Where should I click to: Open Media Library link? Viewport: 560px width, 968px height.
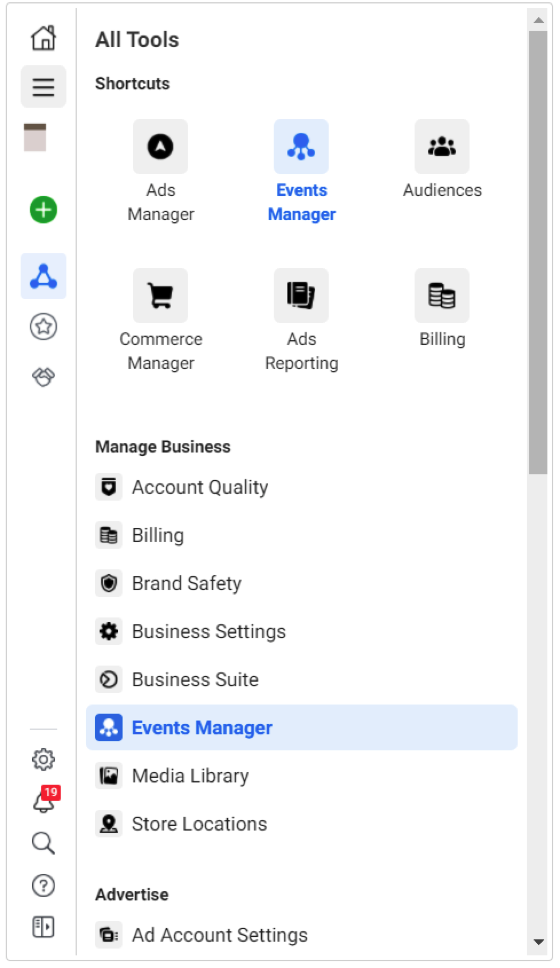point(302,776)
